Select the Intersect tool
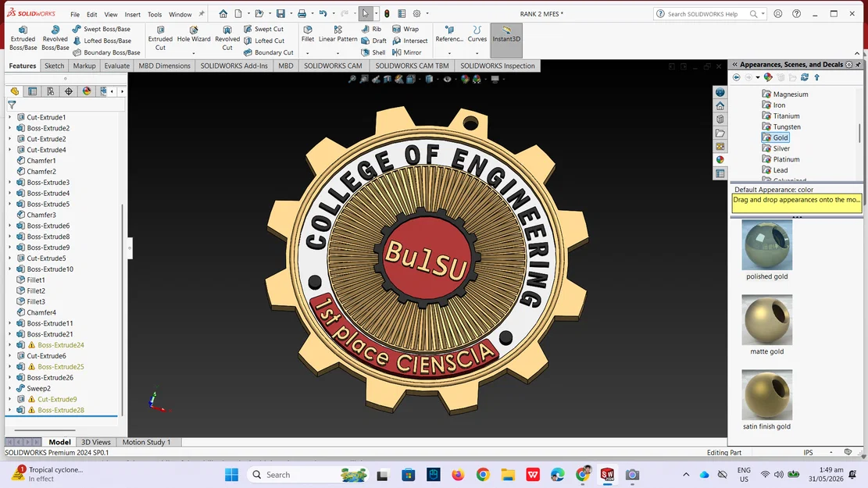The width and height of the screenshot is (868, 488). (x=409, y=41)
